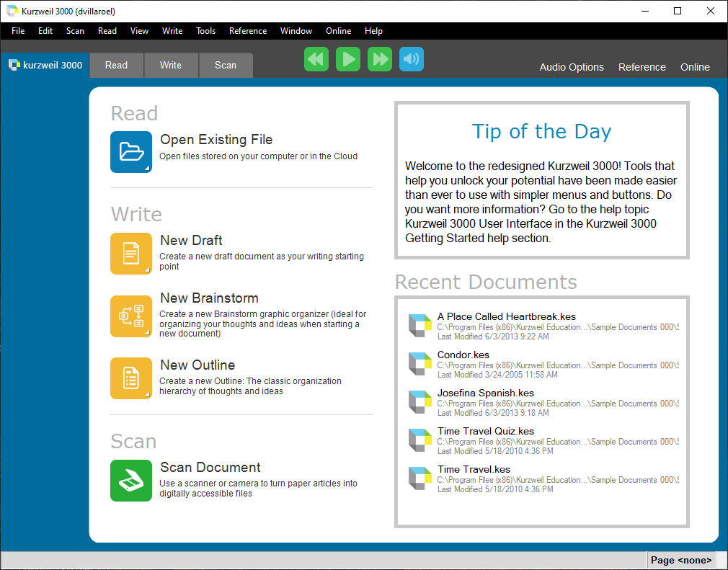The height and width of the screenshot is (570, 728).
Task: Switch to the Scan tab
Action: point(226,65)
